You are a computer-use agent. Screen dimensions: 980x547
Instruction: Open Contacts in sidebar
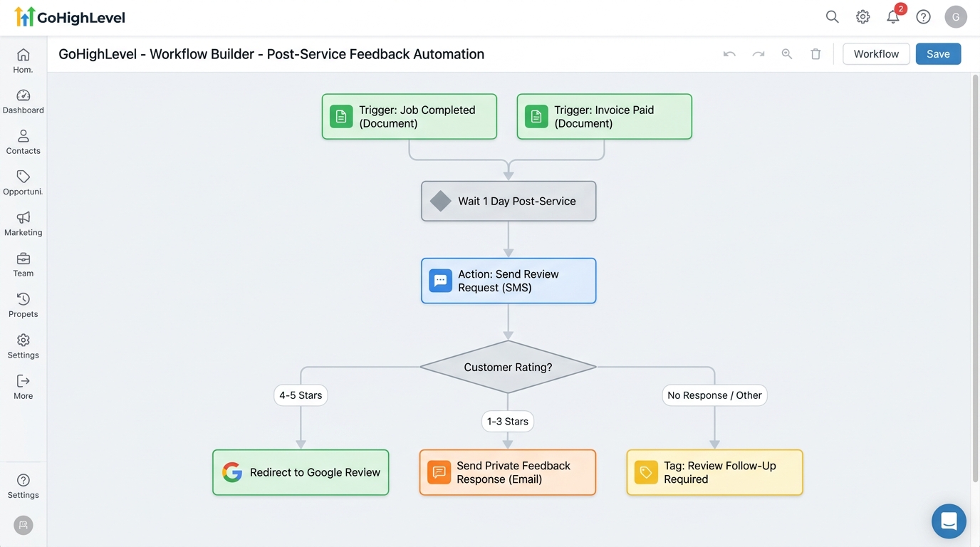pos(24,142)
